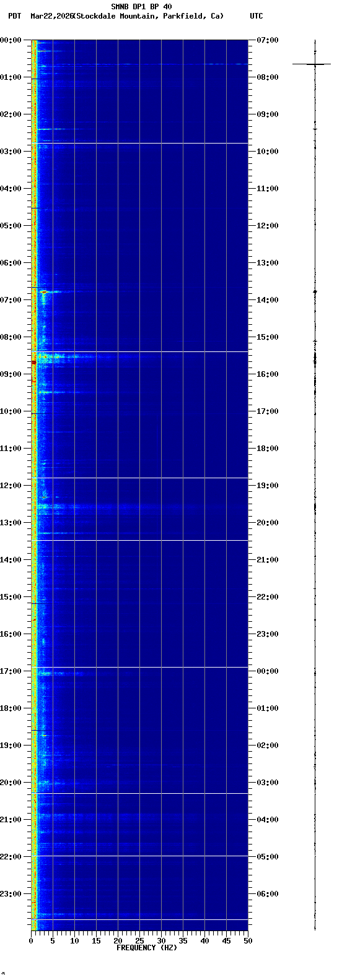This screenshot has height=980, width=342.
Task: Click the 'PDT' timezone label
Action: tap(15, 16)
